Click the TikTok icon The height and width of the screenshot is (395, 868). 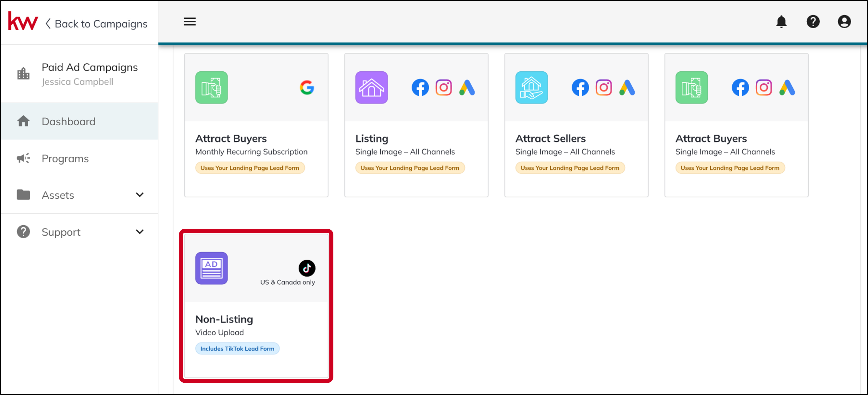pos(307,268)
